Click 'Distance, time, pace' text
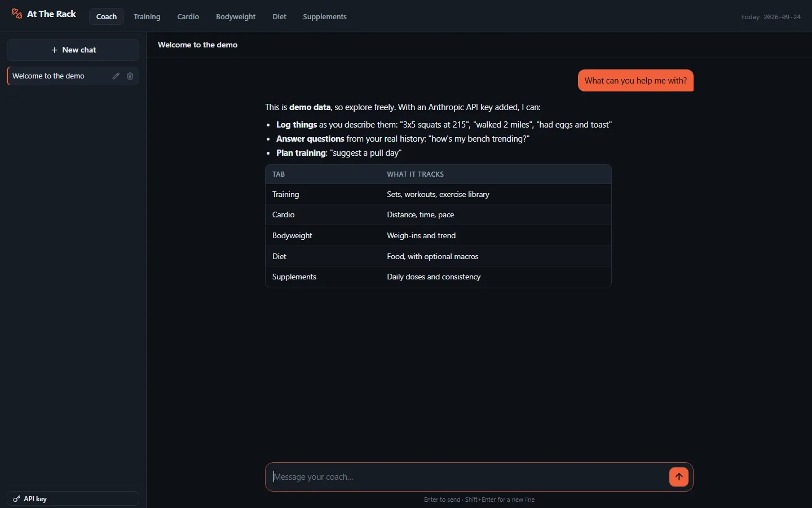This screenshot has width=812, height=508. tap(421, 215)
